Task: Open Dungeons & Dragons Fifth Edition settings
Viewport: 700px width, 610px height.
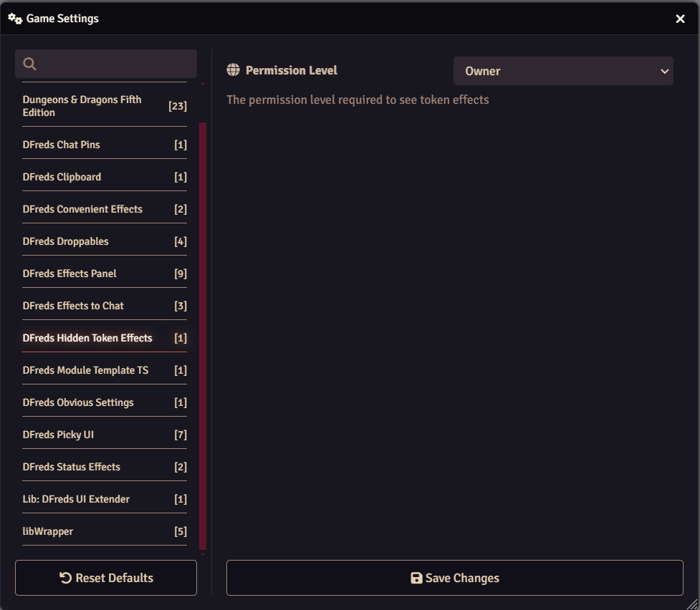Action: (104, 106)
